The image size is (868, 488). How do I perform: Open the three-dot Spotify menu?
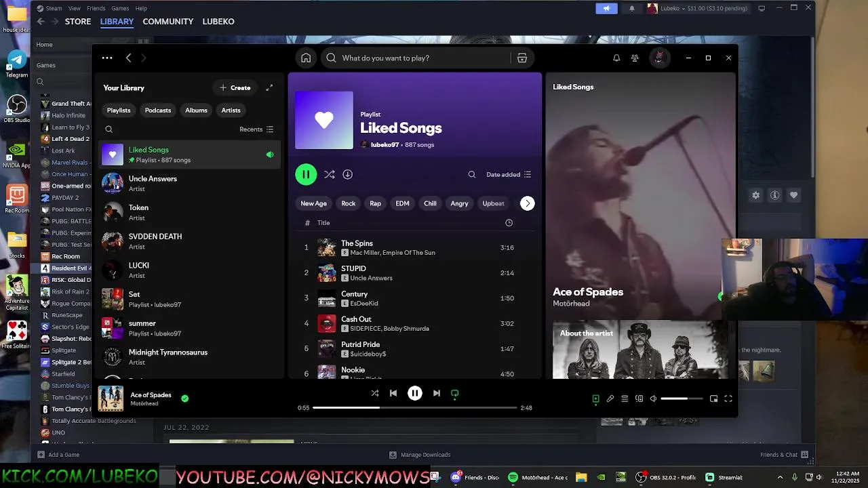pos(107,58)
